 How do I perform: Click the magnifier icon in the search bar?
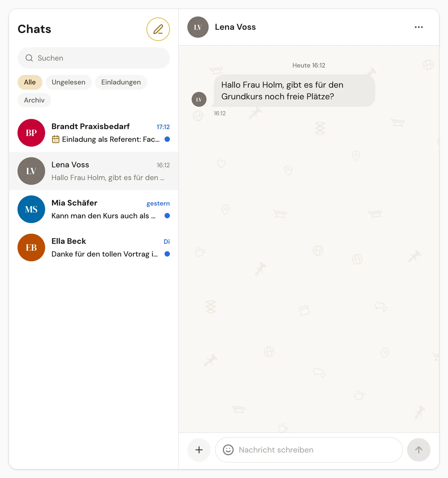[29, 58]
